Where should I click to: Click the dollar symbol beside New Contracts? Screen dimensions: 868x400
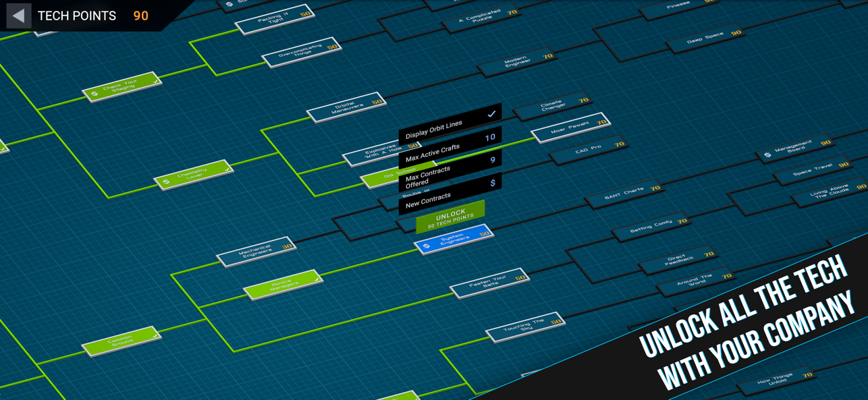(x=493, y=183)
